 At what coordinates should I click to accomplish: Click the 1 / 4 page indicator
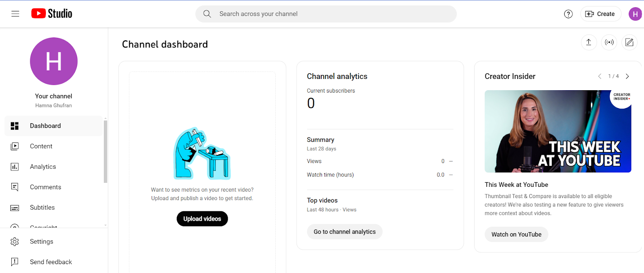click(x=613, y=76)
